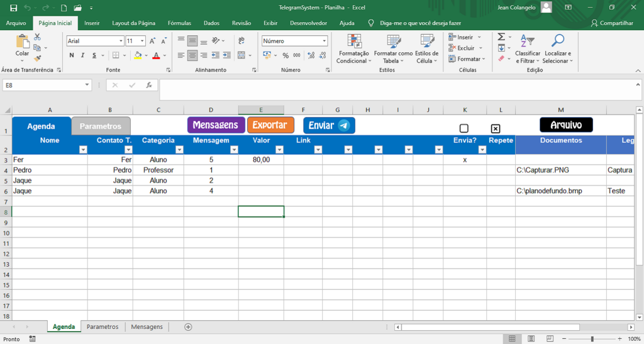The width and height of the screenshot is (644, 344).
Task: Apply yellow fill color bucket
Action: point(138,55)
